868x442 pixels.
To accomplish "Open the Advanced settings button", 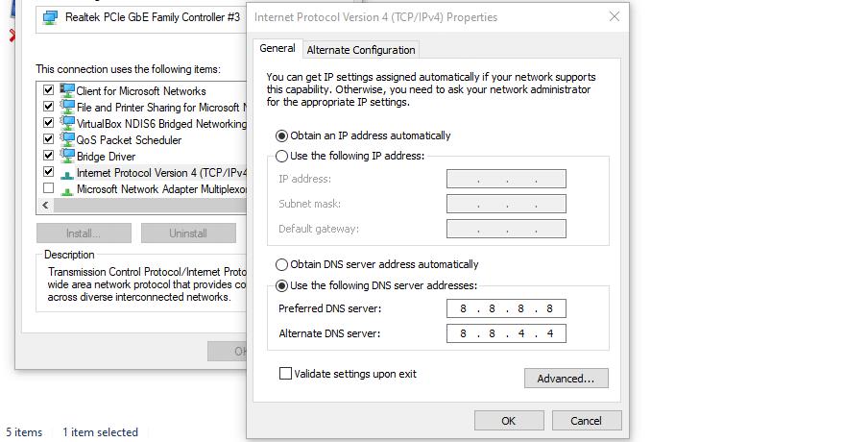I will [x=566, y=379].
